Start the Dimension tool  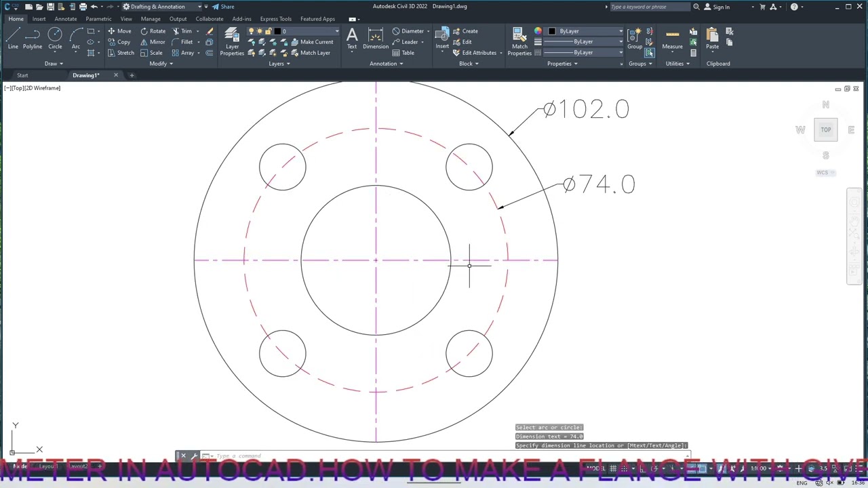pos(376,39)
